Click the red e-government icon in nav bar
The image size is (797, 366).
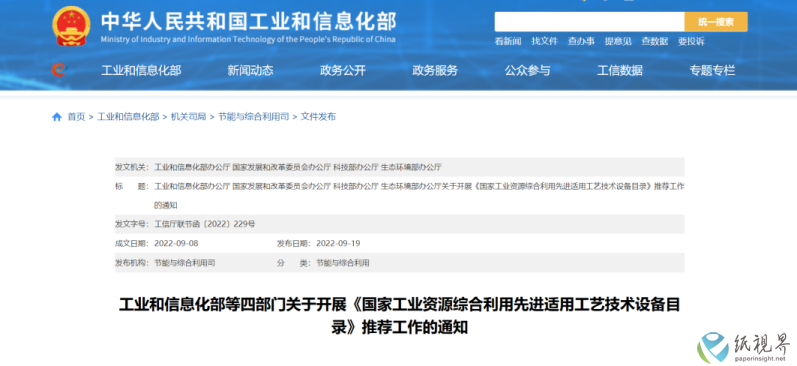(59, 70)
